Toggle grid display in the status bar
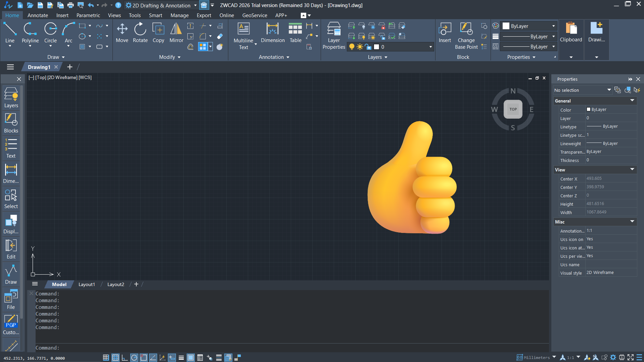The width and height of the screenshot is (644, 362). tap(115, 358)
